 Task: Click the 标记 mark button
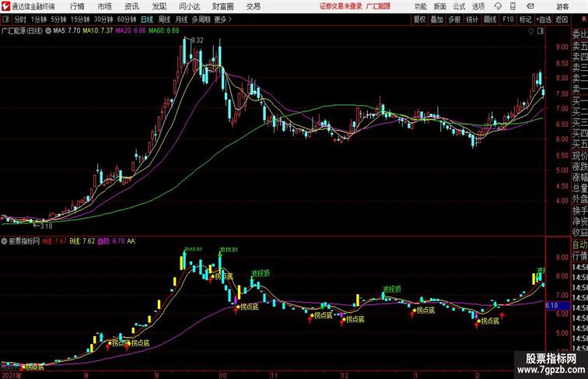525,19
